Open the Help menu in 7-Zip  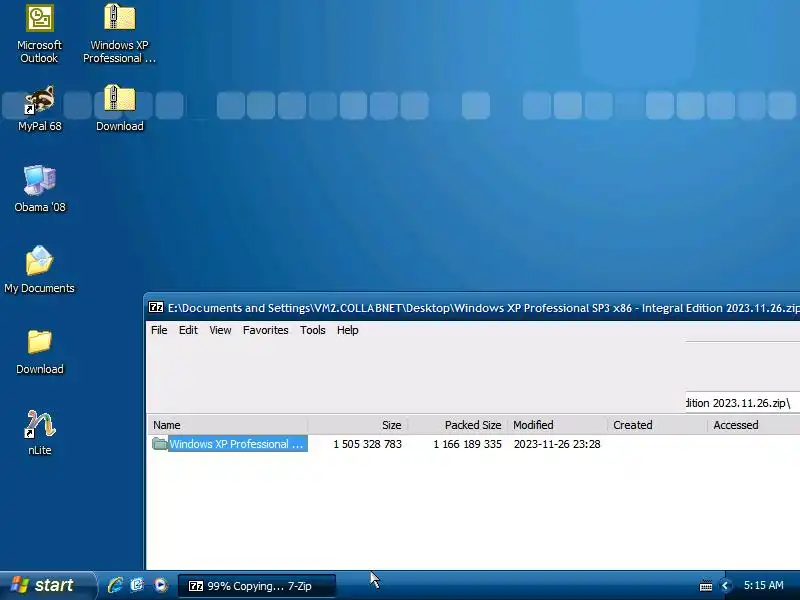tap(347, 330)
